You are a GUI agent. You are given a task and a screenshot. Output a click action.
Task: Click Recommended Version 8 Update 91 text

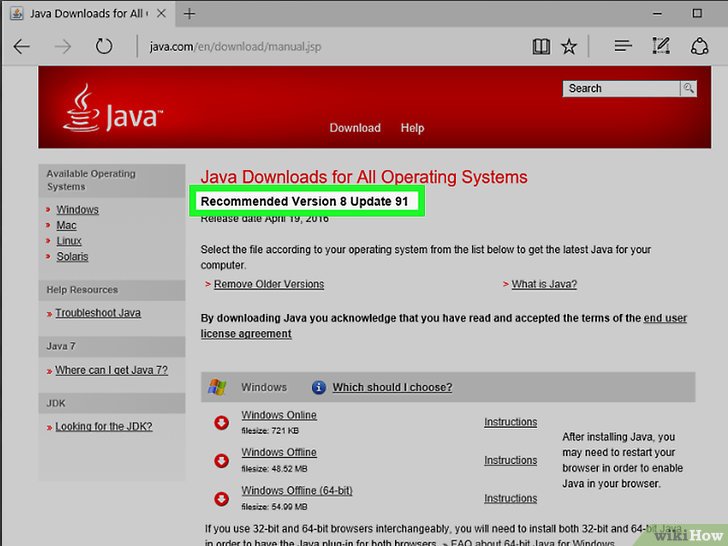tap(304, 202)
